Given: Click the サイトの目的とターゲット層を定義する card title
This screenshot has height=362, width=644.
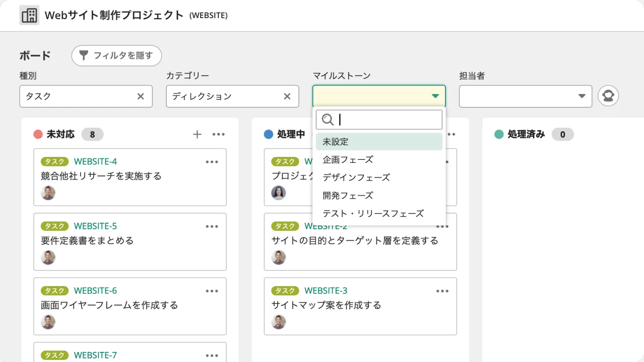Looking at the screenshot, I should click(x=355, y=240).
